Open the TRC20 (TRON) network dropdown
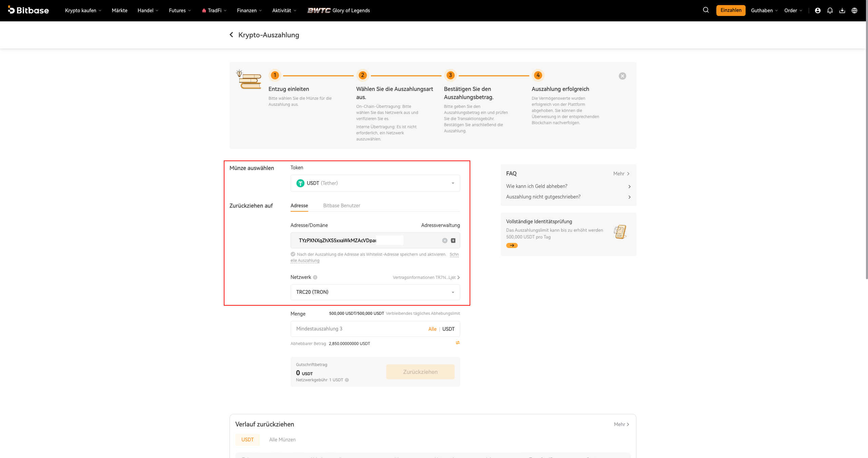The width and height of the screenshot is (868, 458). 375,292
